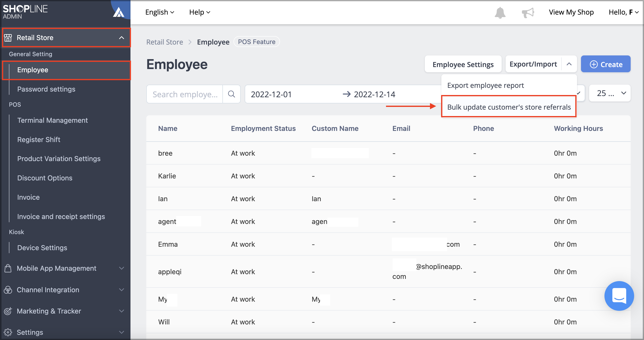Image resolution: width=644 pixels, height=340 pixels.
Task: Click the Settings gear icon
Action: (x=8, y=332)
